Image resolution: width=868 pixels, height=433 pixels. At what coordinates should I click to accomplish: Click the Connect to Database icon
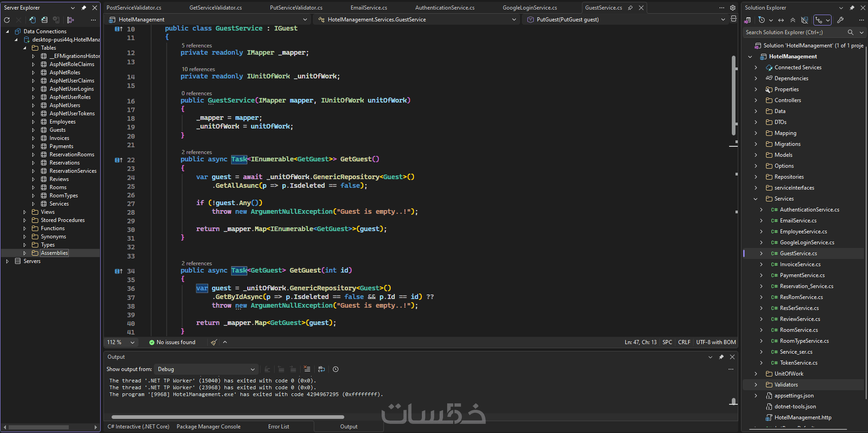point(32,20)
